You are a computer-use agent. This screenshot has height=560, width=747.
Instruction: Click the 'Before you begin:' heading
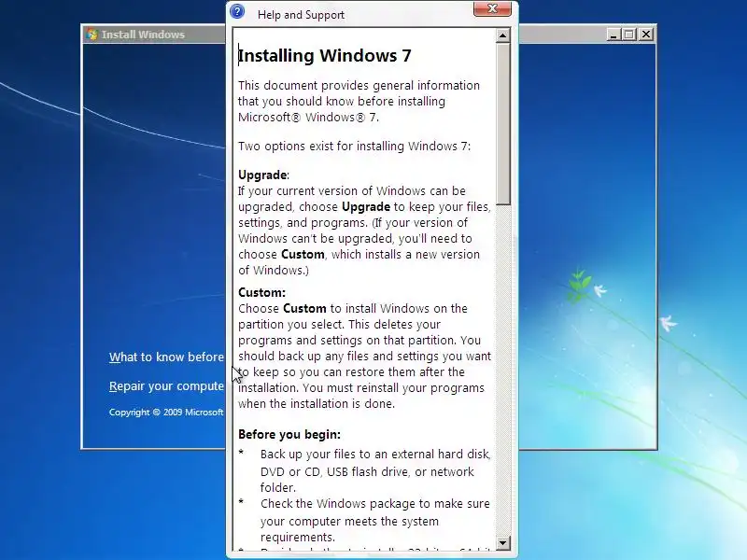(289, 434)
